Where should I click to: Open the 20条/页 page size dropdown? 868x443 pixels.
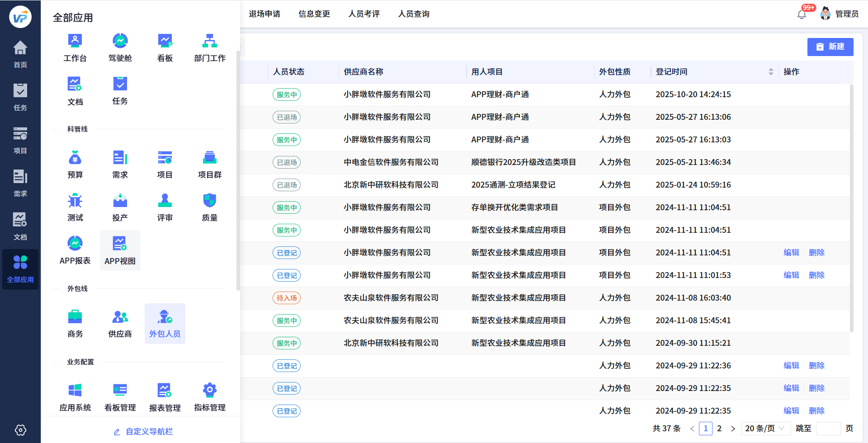point(765,428)
